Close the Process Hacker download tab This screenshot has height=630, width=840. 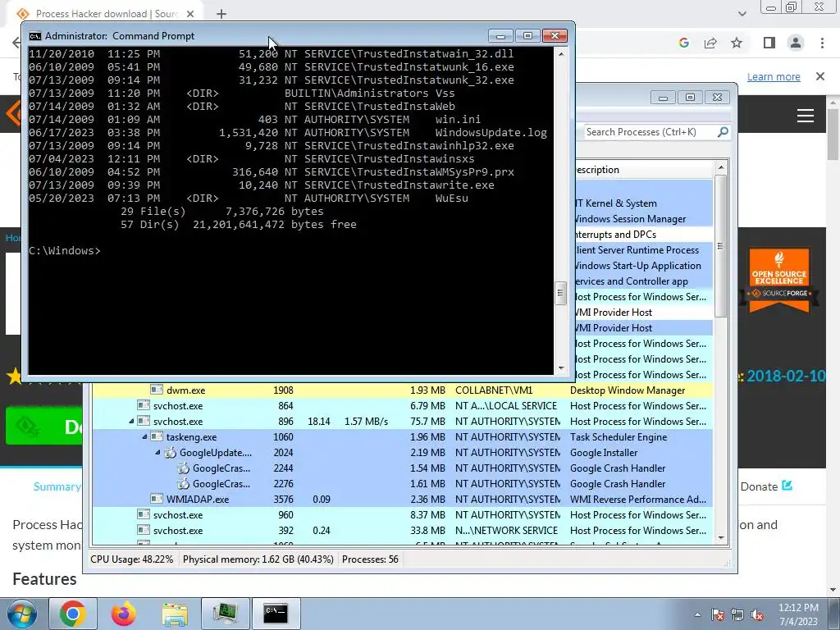tap(190, 14)
